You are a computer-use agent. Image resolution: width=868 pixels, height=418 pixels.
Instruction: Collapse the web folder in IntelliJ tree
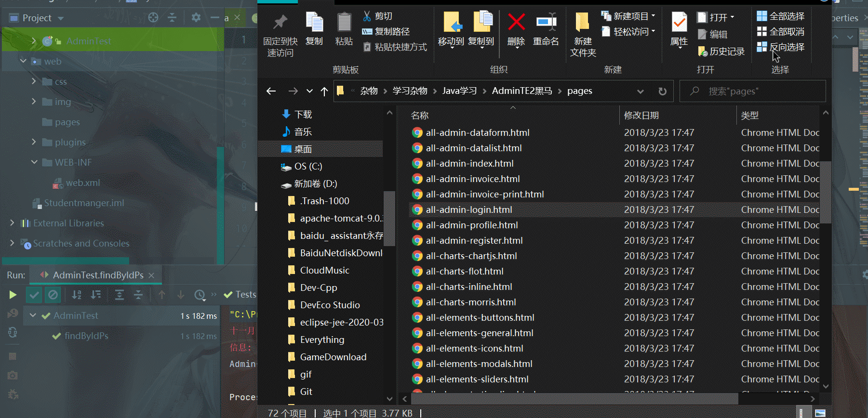click(x=23, y=61)
